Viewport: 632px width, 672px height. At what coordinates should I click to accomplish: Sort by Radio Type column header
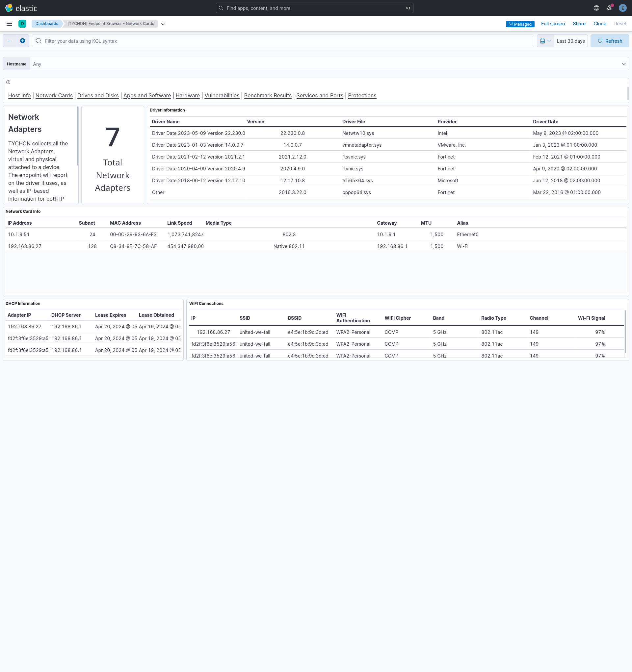click(x=494, y=318)
